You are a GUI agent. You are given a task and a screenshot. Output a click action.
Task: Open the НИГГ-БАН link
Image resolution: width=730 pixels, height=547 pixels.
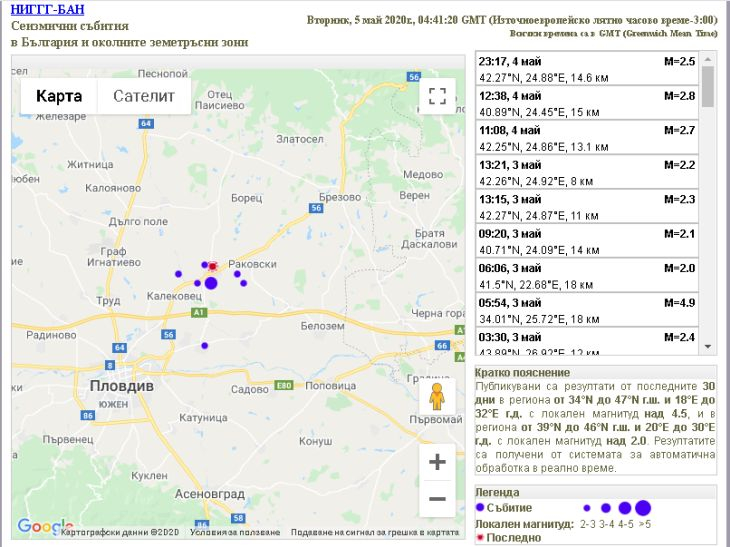pyautogui.click(x=47, y=9)
